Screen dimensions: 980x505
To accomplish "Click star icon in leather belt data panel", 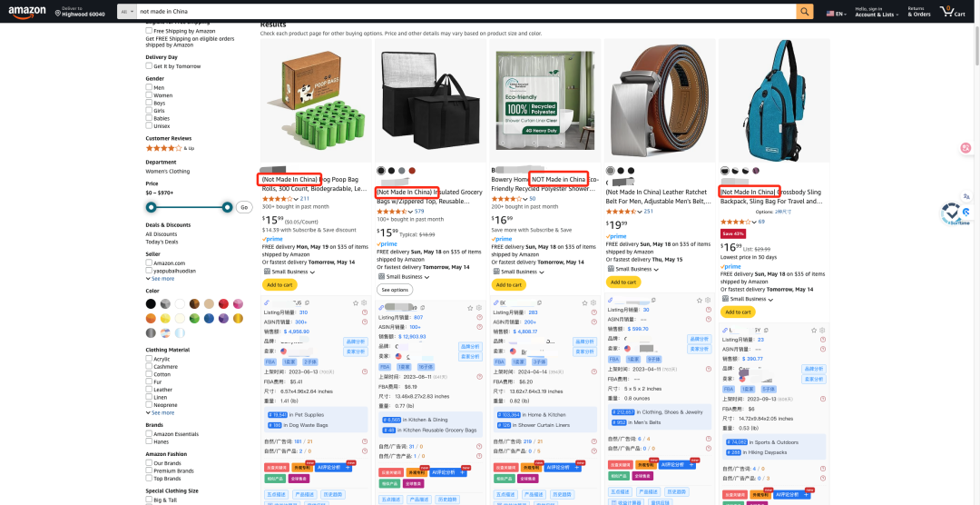I will pyautogui.click(x=700, y=301).
